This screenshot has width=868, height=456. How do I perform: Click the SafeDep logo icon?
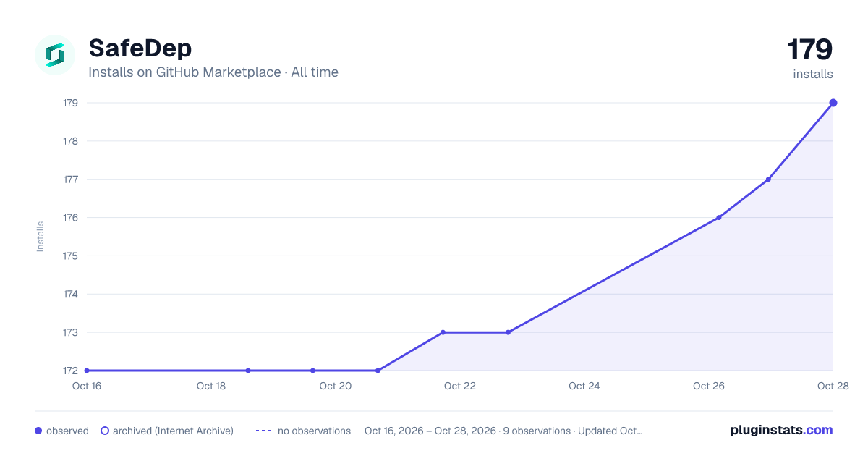point(55,55)
